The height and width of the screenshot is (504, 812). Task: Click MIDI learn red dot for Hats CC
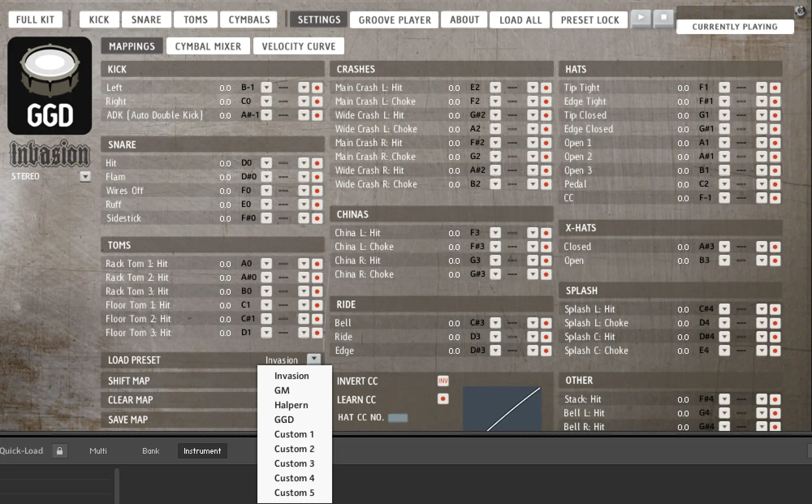pos(775,198)
